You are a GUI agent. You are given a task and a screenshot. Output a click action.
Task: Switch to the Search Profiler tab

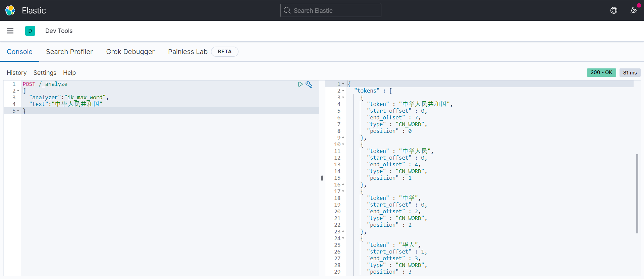pos(69,52)
